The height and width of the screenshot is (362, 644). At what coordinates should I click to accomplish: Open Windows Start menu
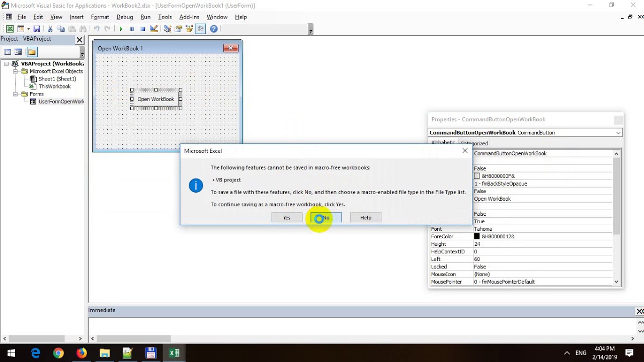coord(12,353)
